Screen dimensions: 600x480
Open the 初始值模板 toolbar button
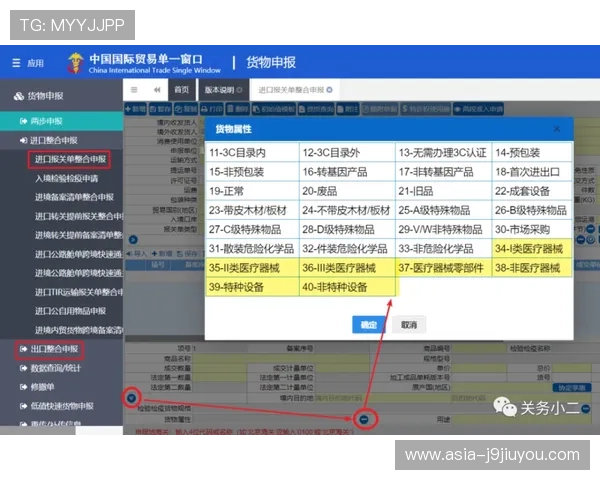coord(274,109)
